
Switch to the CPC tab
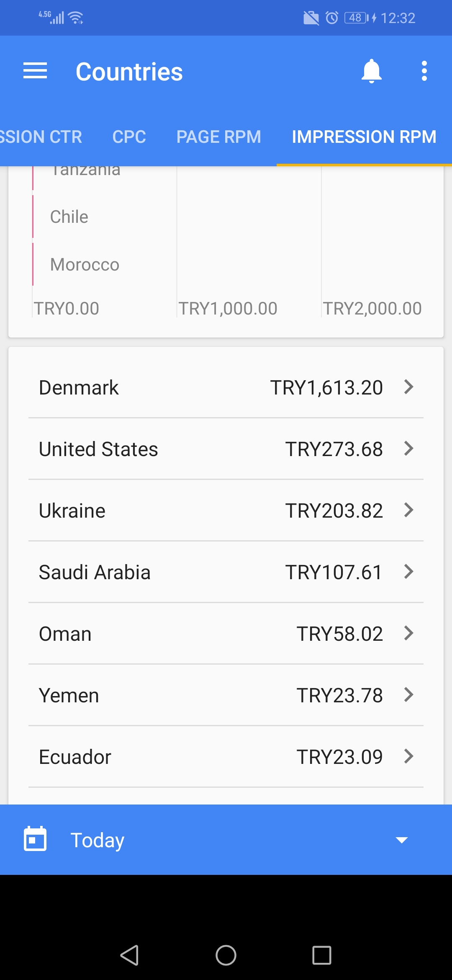(129, 137)
